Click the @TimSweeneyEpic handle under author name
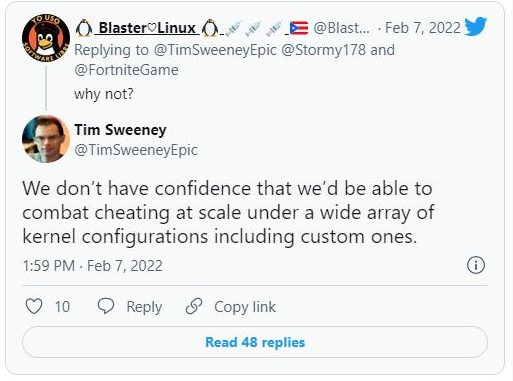 136,150
